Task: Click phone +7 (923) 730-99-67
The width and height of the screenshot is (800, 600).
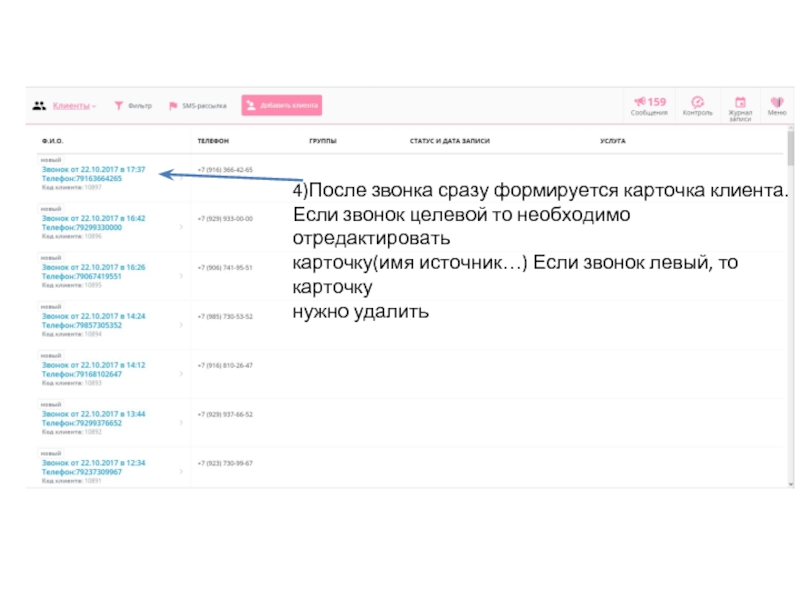Action: pos(225,464)
